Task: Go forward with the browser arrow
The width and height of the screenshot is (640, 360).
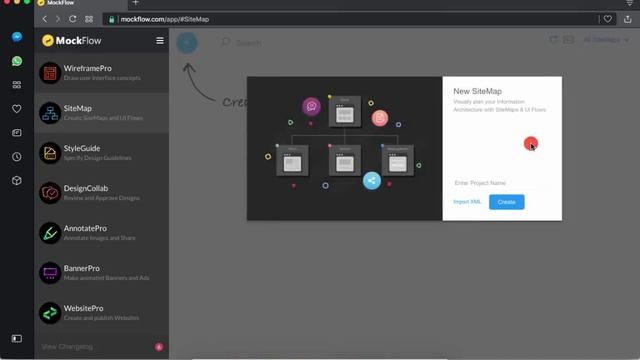Action: pyautogui.click(x=58, y=19)
